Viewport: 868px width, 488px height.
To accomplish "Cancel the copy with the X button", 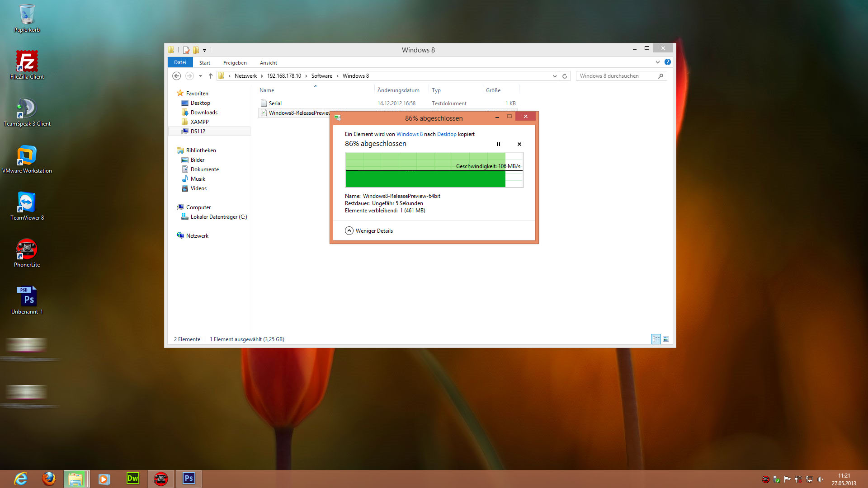I will point(519,144).
